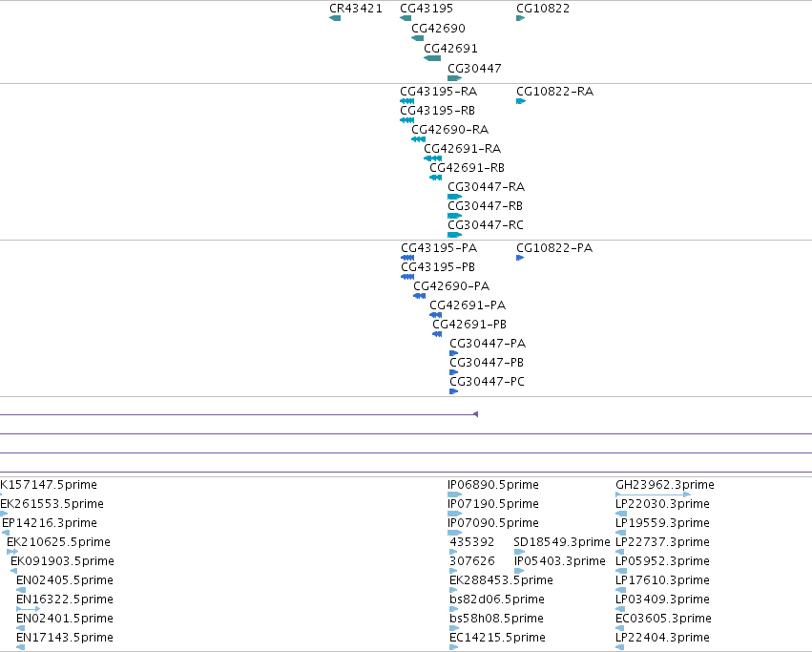Open the CG10822 gene label

[543, 9]
